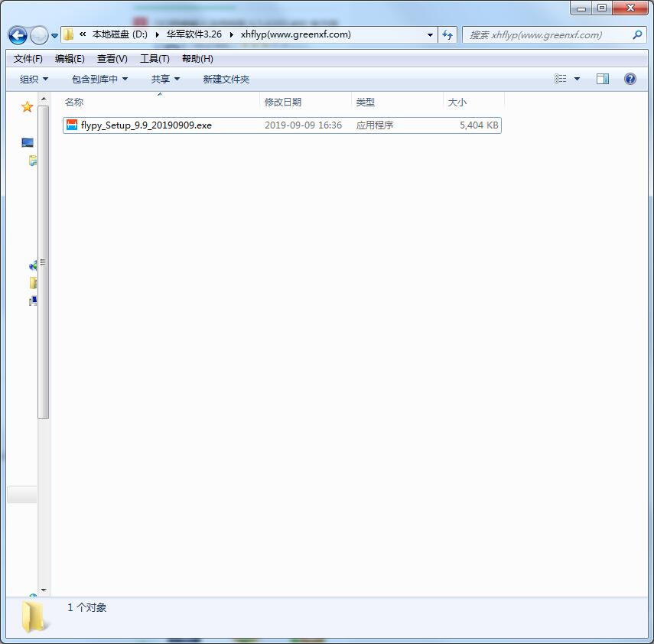This screenshot has height=644, width=654.
Task: Open the 组织 dropdown
Action: pos(34,80)
